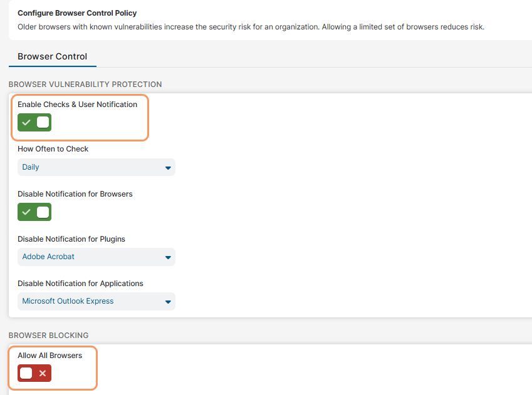532x395 pixels.
Task: Click the caret arrow beside Adobe Acrobat
Action: [167, 257]
